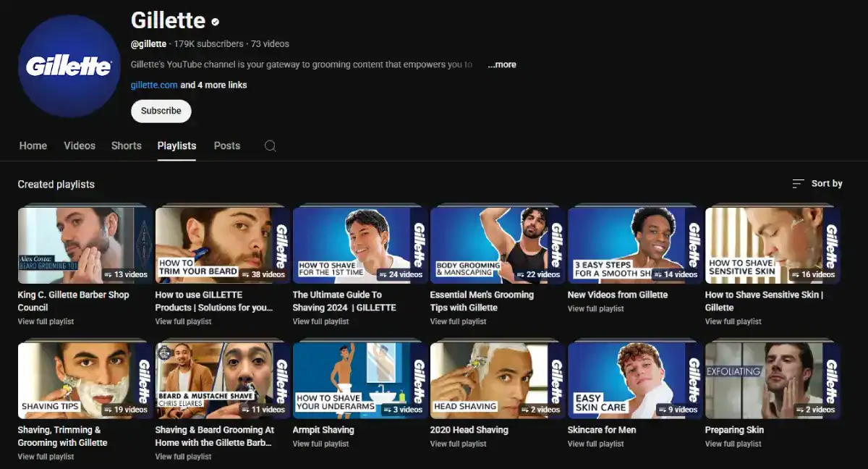Click the channel search magnifier icon

(x=270, y=145)
